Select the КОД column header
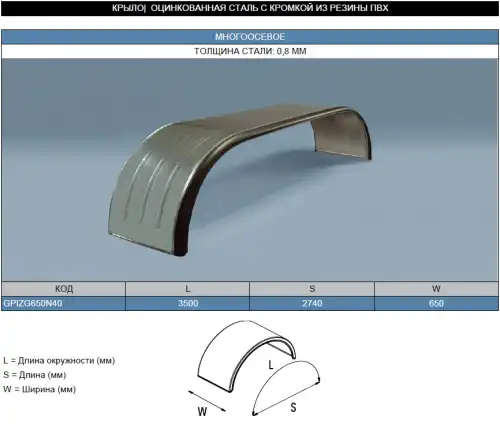This screenshot has width=500, height=424. point(63,289)
